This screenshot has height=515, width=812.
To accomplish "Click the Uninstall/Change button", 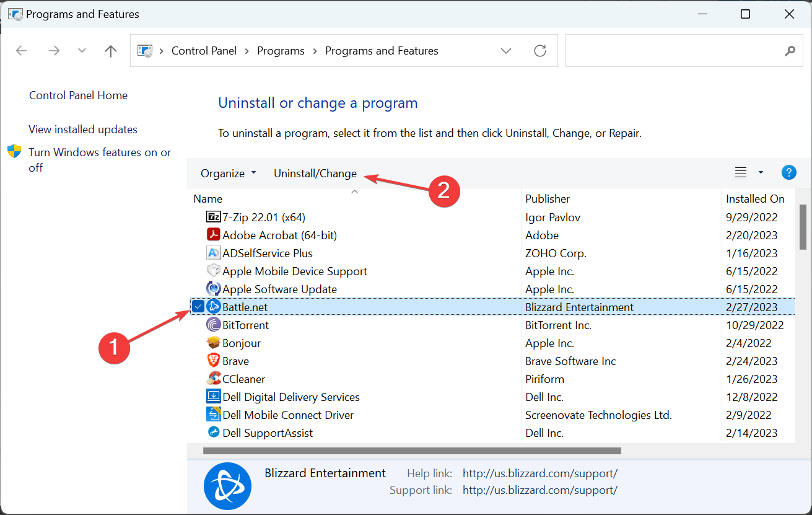I will point(315,174).
